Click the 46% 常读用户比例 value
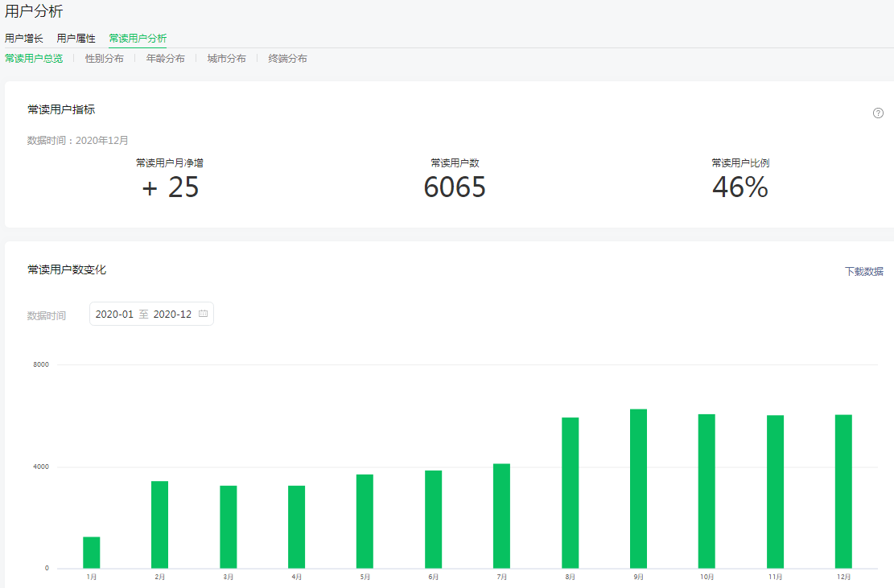This screenshot has width=894, height=588. coord(740,187)
